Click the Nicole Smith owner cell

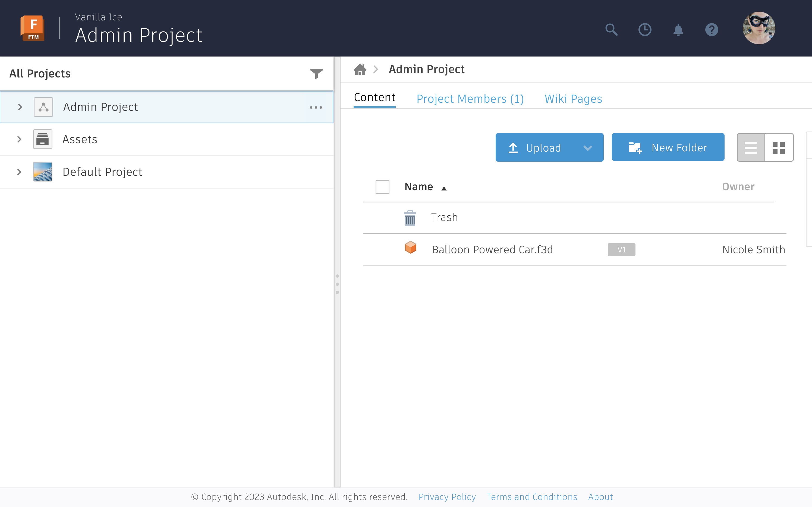tap(754, 249)
